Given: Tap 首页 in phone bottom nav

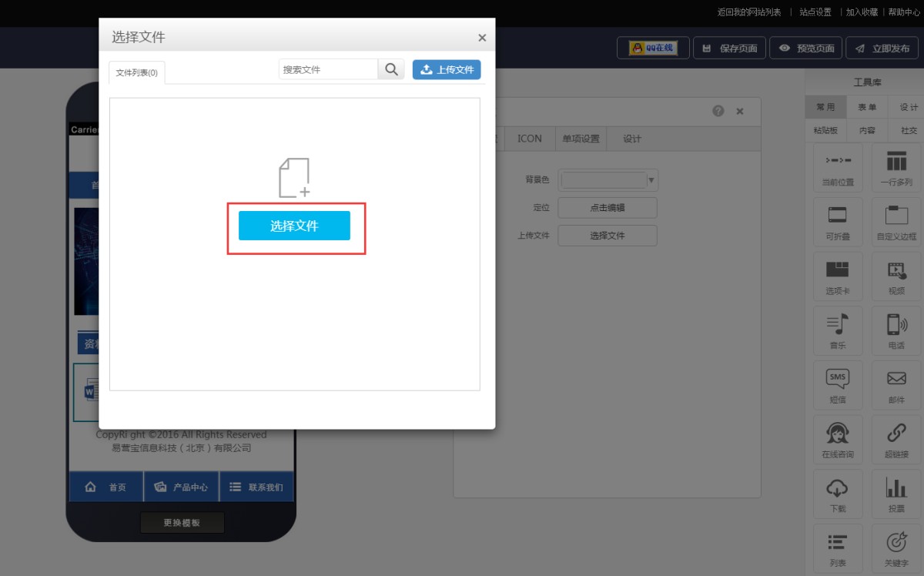Looking at the screenshot, I should [106, 487].
